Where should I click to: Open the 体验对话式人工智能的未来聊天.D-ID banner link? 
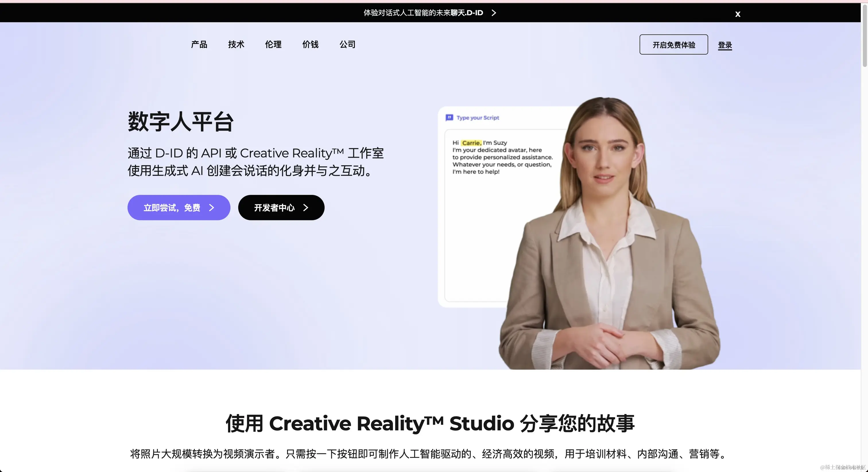pyautogui.click(x=423, y=13)
